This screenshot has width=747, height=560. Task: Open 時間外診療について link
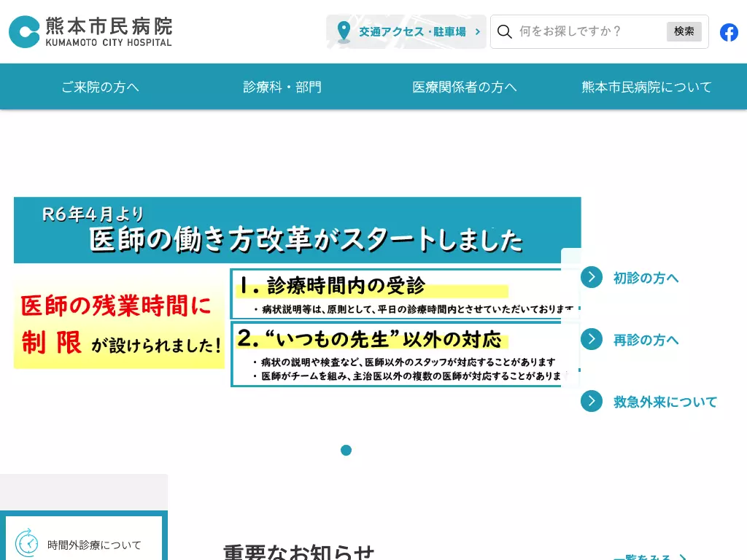coord(94,545)
